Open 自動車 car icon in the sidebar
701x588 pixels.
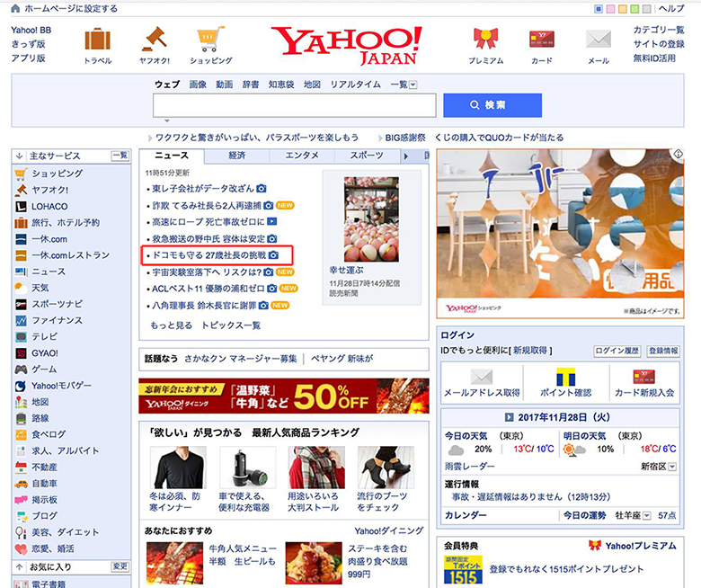[x=21, y=484]
